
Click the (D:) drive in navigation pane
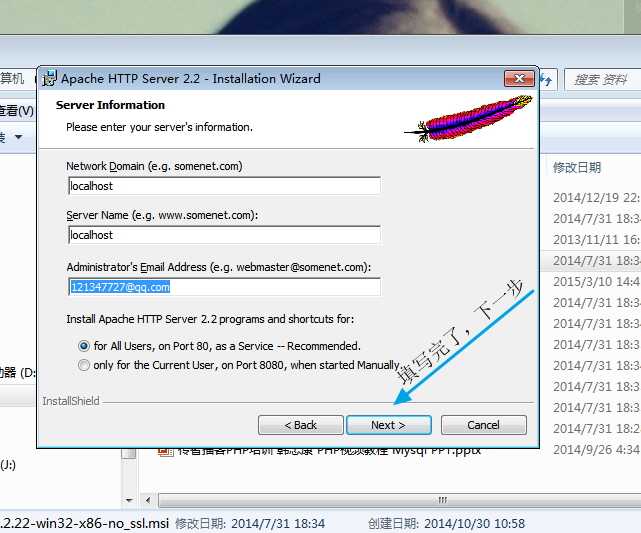coord(18,372)
